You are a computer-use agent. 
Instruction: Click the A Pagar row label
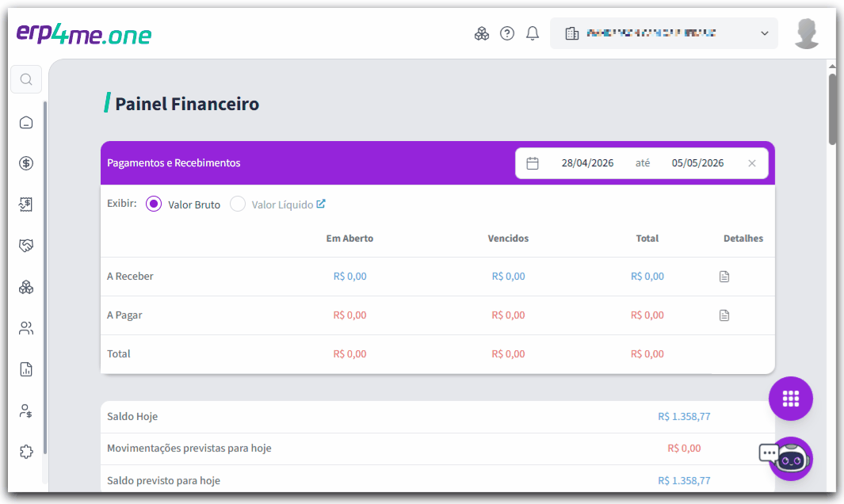click(x=124, y=315)
